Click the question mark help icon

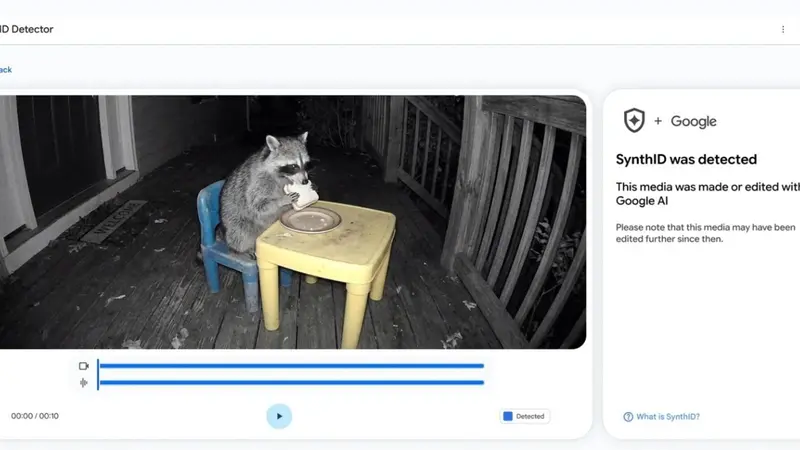628,417
